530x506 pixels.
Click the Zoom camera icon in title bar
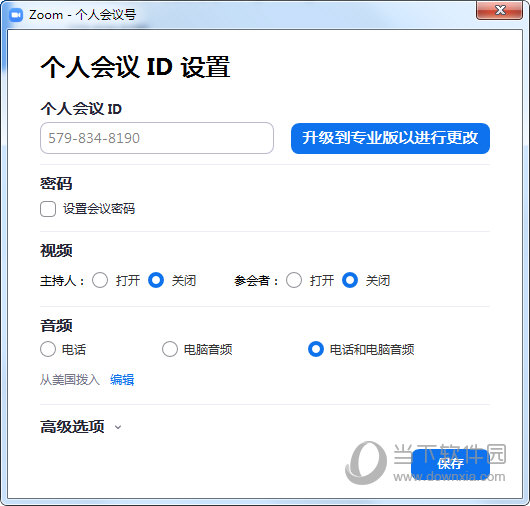tap(16, 15)
